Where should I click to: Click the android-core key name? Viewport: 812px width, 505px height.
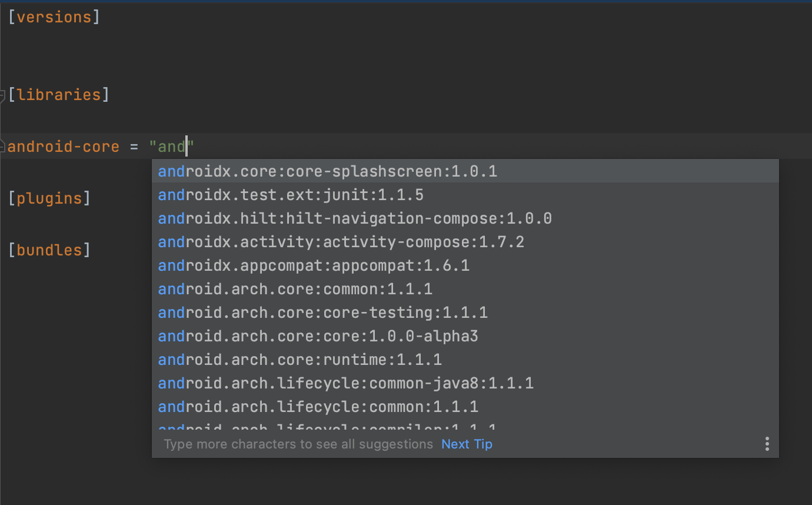point(64,147)
